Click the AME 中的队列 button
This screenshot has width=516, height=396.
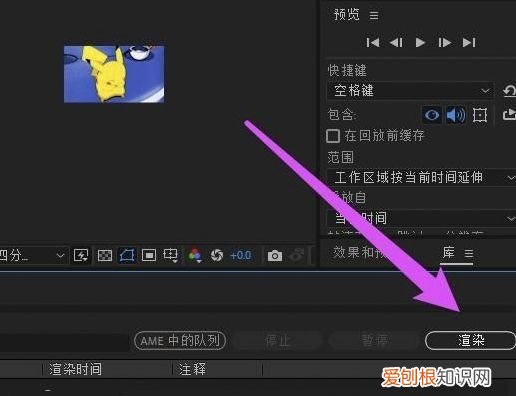pos(180,341)
